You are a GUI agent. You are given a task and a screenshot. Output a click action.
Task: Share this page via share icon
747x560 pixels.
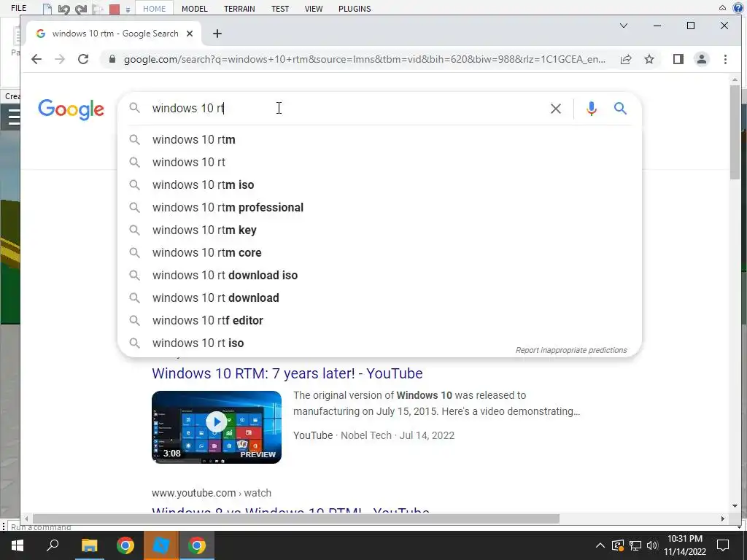point(625,59)
